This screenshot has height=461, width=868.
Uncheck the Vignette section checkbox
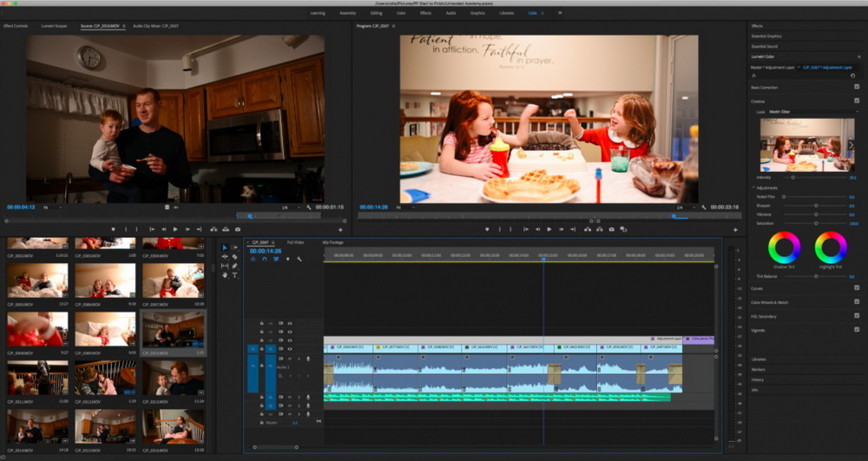click(x=857, y=330)
